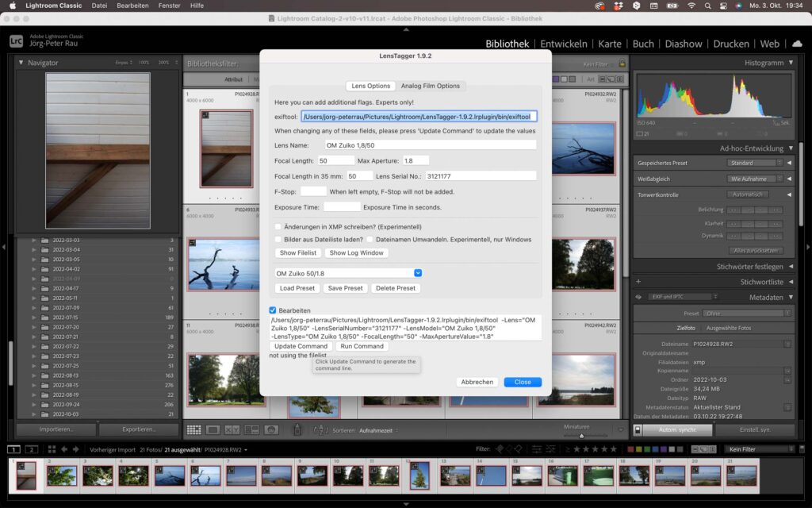The height and width of the screenshot is (508, 812).
Task: Uncheck the Bearbeiten checkbox
Action: pos(273,310)
